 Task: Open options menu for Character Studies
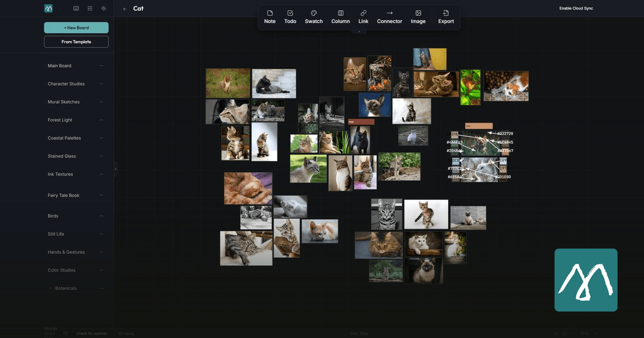tap(101, 84)
